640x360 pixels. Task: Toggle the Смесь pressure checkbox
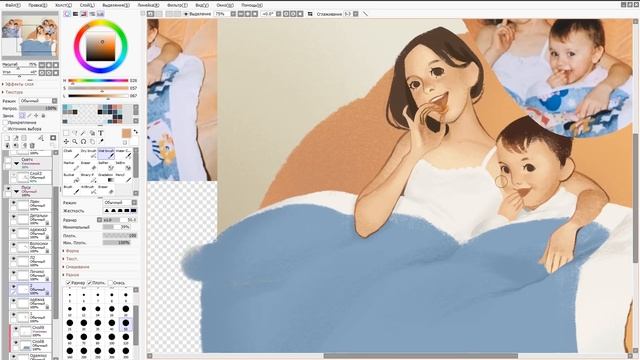pyautogui.click(x=110, y=282)
